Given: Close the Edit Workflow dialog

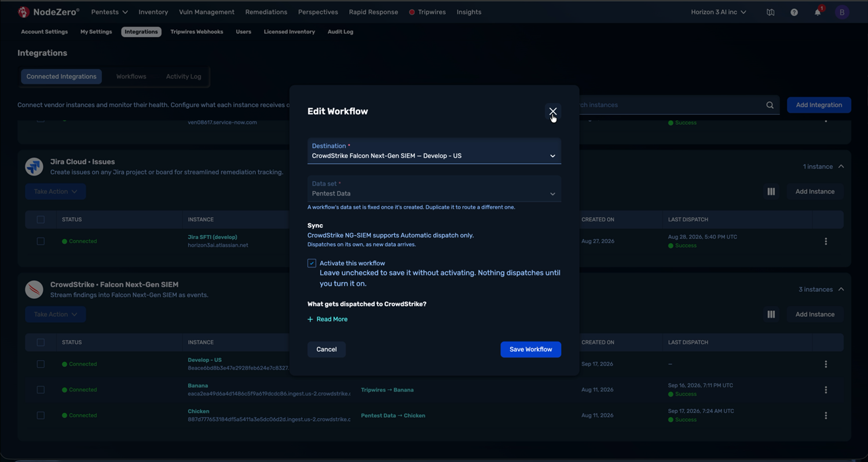Looking at the screenshot, I should click(553, 111).
